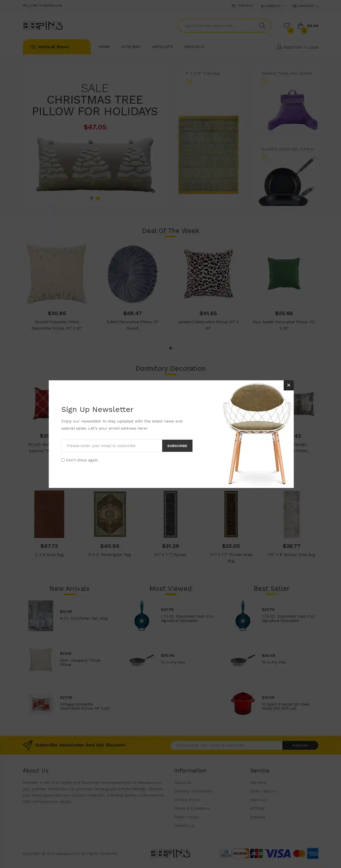Open the Privacy Policy footer link
The width and height of the screenshot is (341, 868).
(x=187, y=800)
